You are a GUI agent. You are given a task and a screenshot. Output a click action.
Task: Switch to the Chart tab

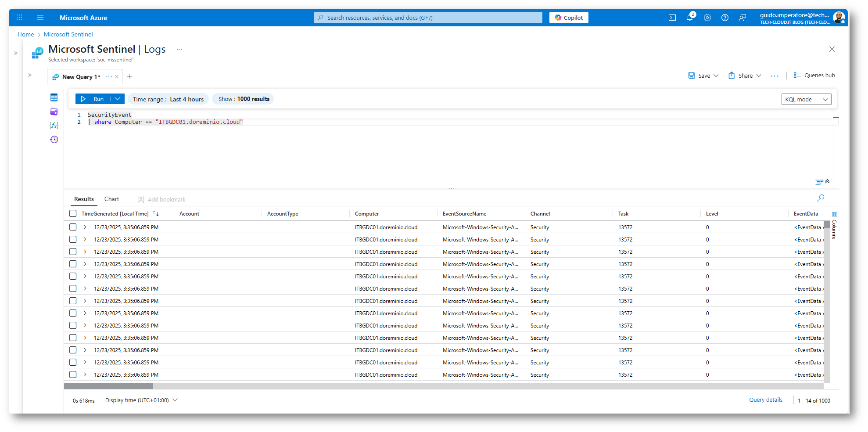tap(111, 199)
